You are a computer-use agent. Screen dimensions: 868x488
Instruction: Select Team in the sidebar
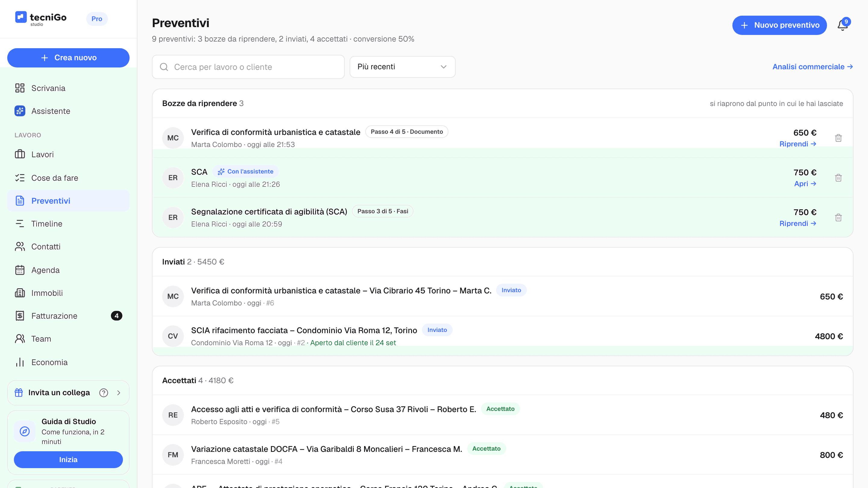[x=68, y=339]
